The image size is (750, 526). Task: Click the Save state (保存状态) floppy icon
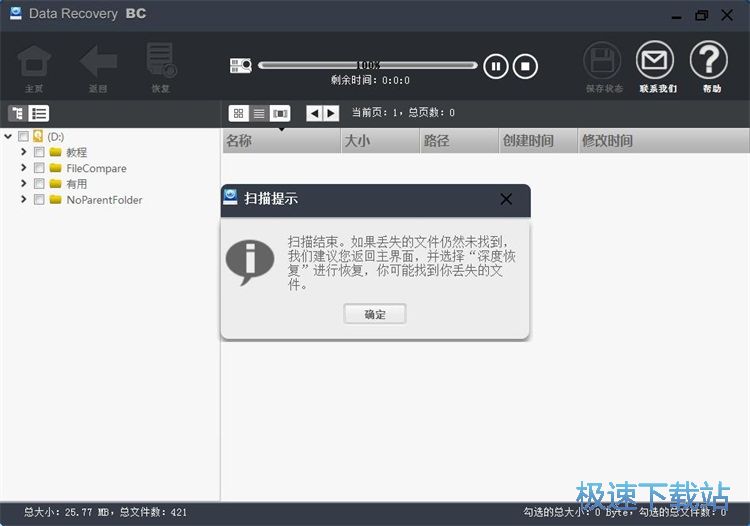pyautogui.click(x=602, y=61)
